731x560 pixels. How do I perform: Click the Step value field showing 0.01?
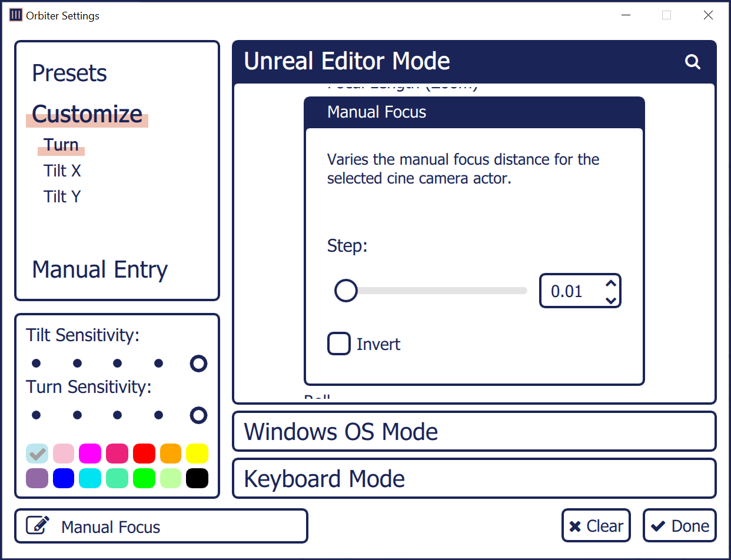pos(580,291)
